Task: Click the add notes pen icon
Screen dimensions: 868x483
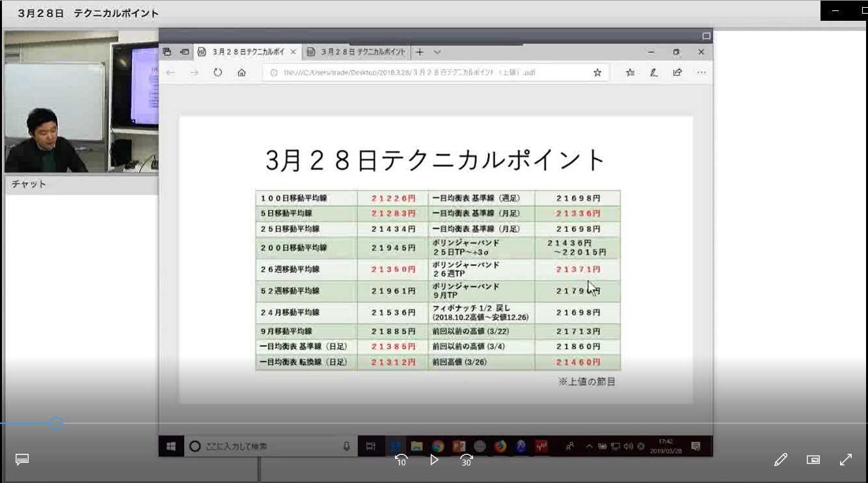Action: pyautogui.click(x=654, y=72)
